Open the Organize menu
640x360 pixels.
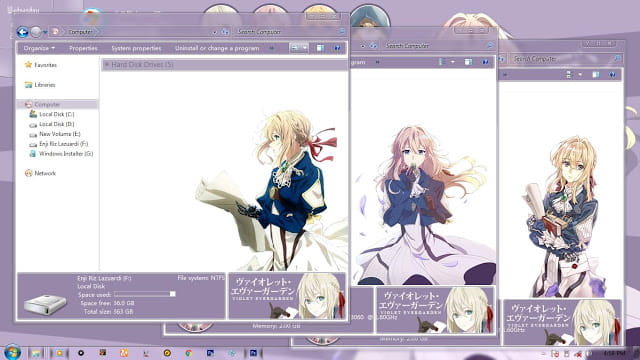[x=39, y=48]
